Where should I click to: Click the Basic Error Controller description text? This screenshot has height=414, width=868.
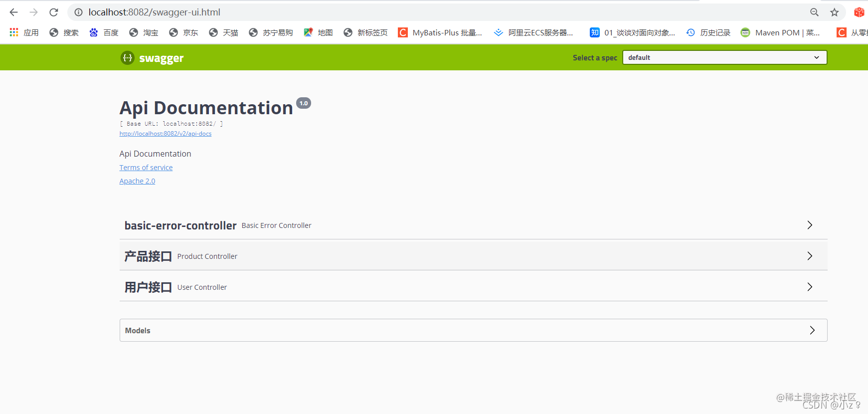click(x=276, y=225)
